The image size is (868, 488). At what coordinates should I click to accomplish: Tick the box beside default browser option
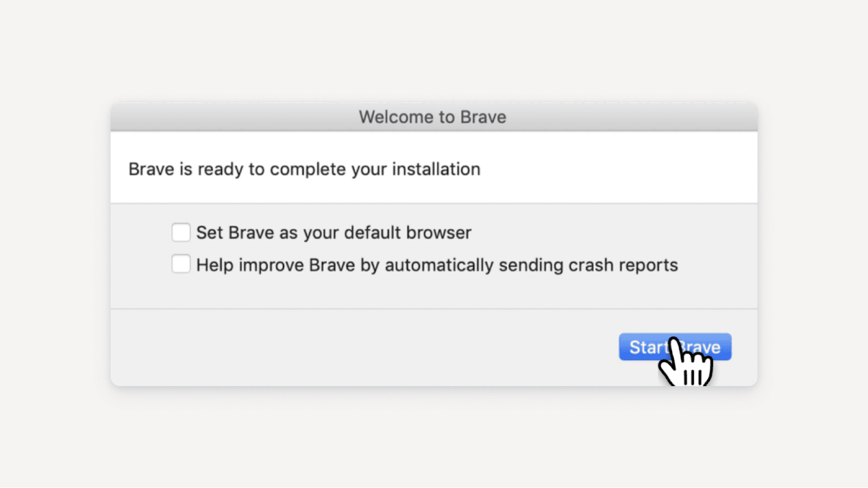[x=181, y=232]
